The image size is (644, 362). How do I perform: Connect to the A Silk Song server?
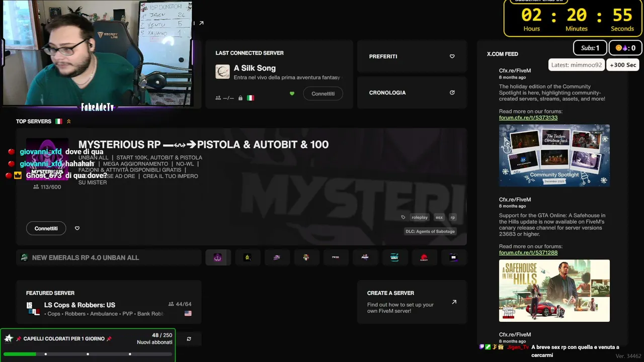(323, 94)
